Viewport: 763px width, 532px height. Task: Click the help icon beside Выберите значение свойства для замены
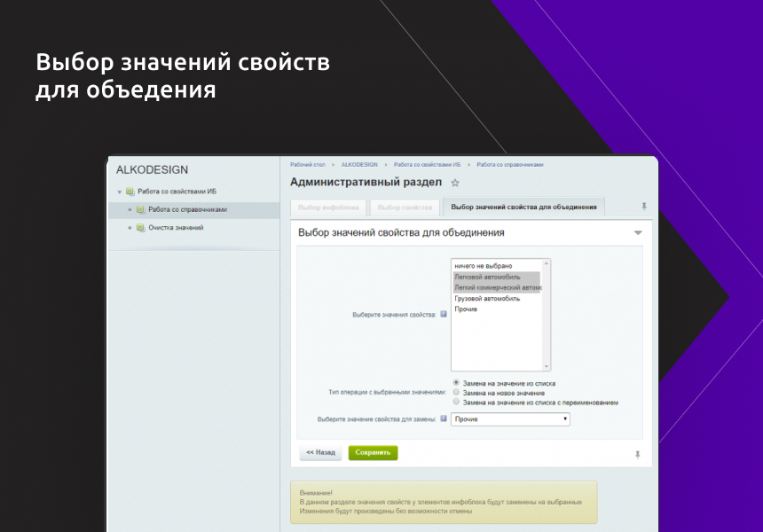pos(444,419)
